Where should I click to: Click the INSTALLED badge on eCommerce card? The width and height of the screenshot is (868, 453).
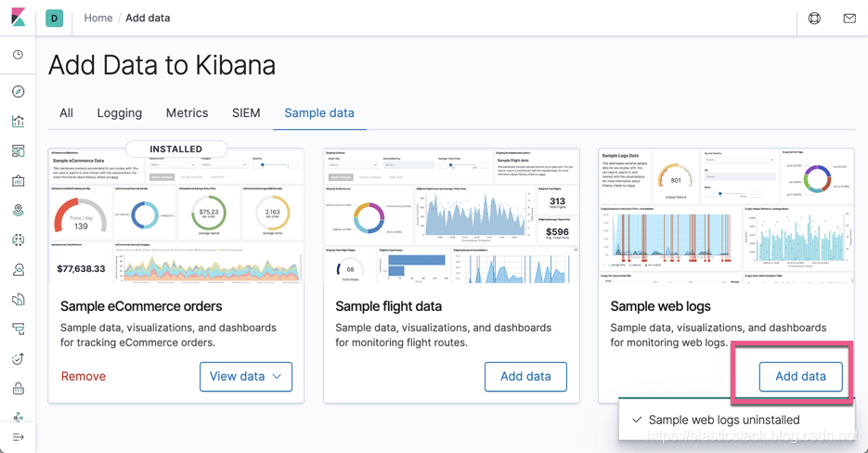(x=176, y=149)
